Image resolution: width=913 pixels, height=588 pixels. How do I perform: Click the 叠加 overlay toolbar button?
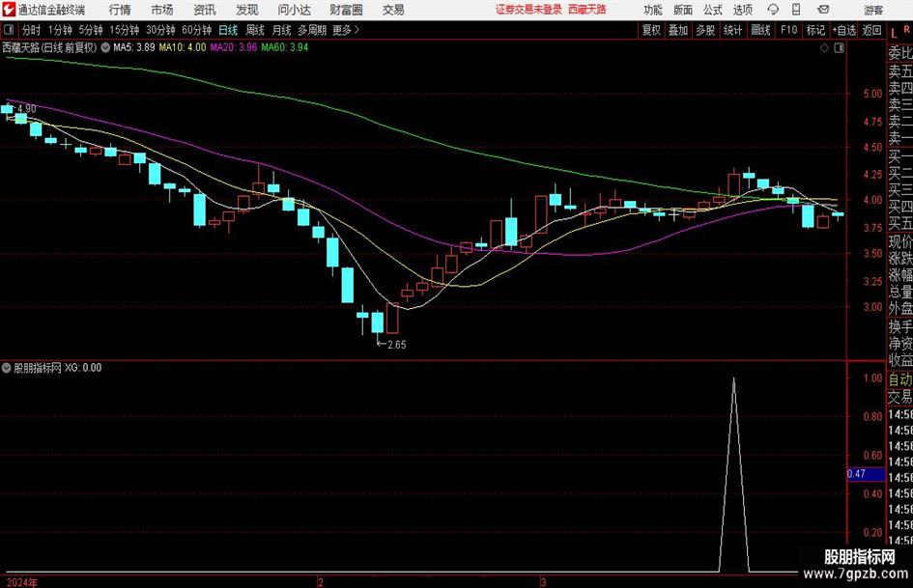click(x=678, y=30)
